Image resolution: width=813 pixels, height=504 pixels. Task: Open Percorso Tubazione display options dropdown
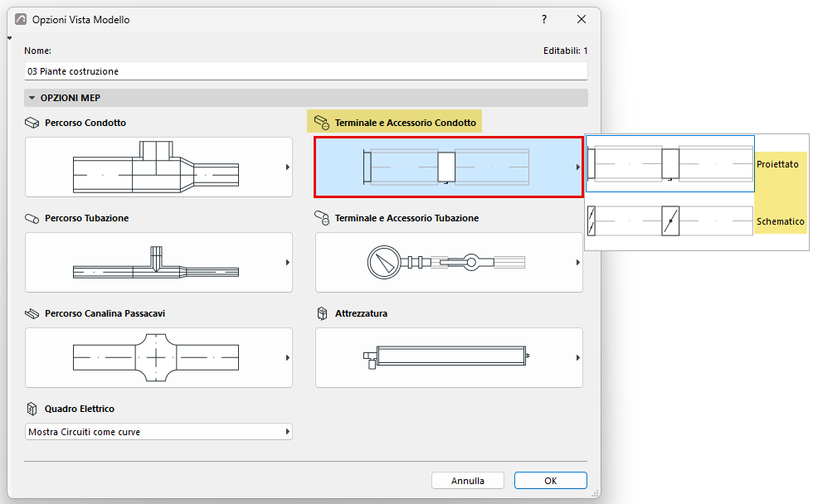158,262
